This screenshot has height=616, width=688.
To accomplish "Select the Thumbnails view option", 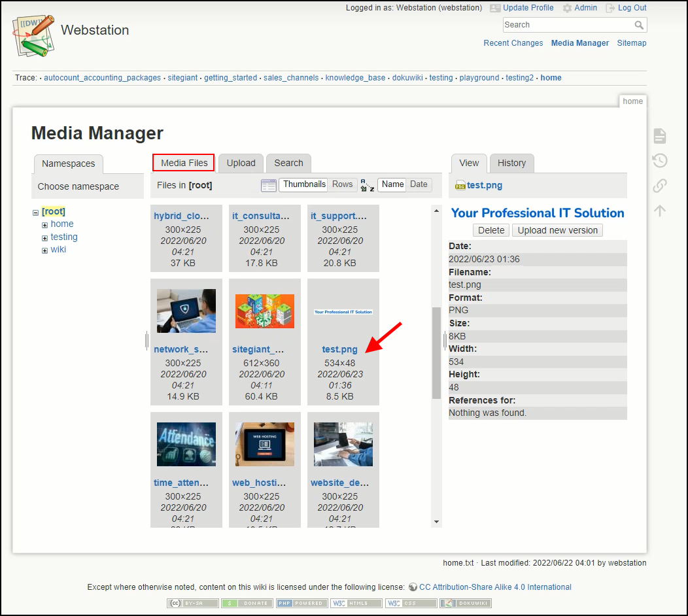I will pos(305,184).
